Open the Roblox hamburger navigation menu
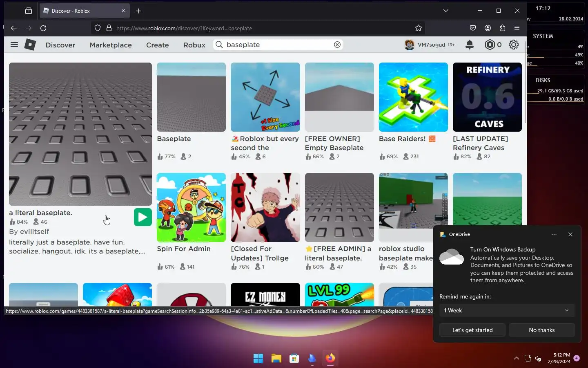 [x=14, y=45]
